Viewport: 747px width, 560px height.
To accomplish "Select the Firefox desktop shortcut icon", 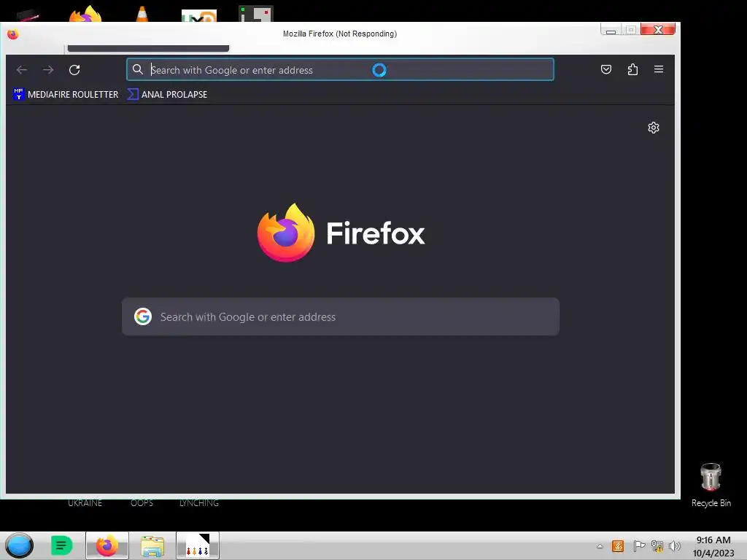I will click(x=85, y=14).
